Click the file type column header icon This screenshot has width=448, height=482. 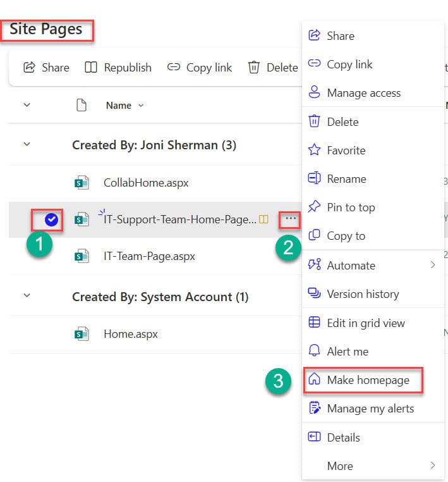click(82, 105)
